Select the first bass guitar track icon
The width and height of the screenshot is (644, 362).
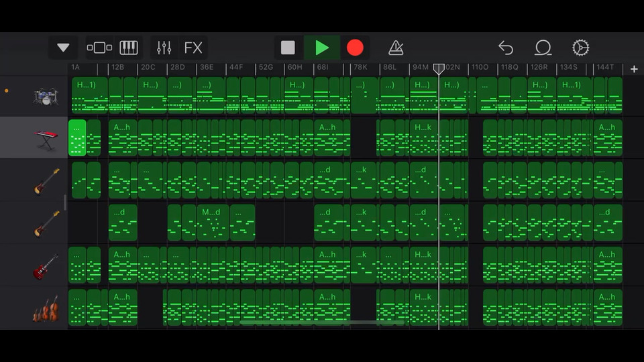(46, 181)
